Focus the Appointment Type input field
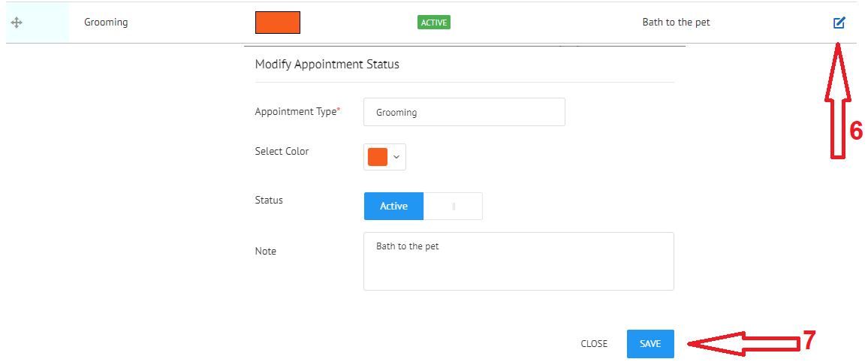This screenshot has height=362, width=868. click(464, 112)
